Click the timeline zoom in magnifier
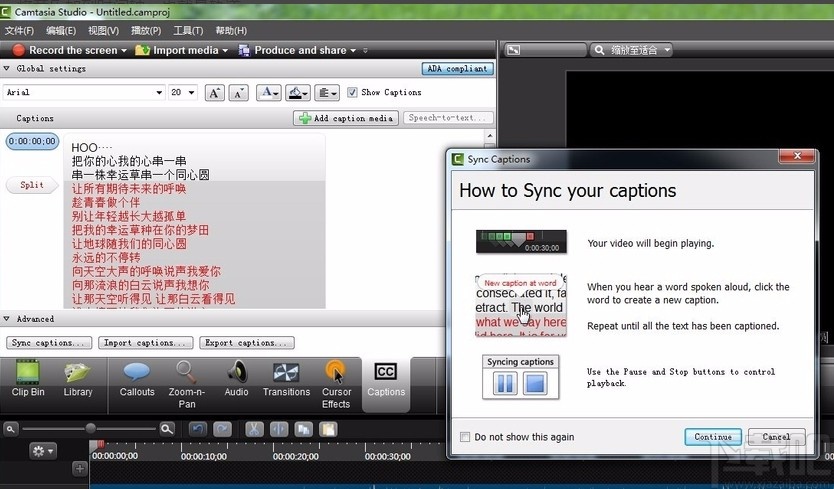The height and width of the screenshot is (489, 834). coord(167,429)
